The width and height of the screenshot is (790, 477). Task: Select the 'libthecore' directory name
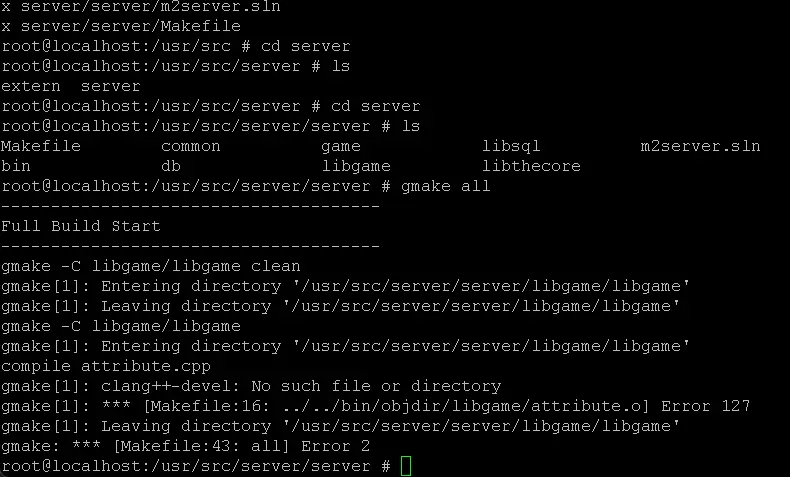click(531, 166)
